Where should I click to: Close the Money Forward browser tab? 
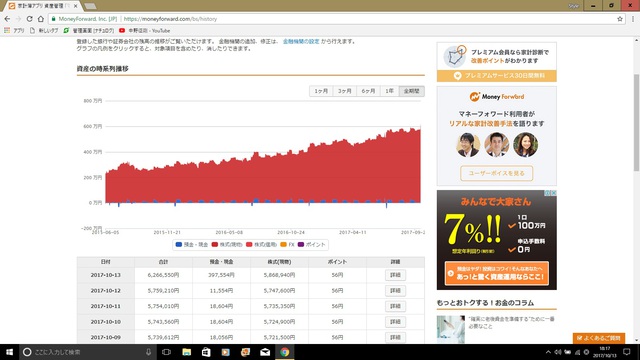pyautogui.click(x=76, y=6)
